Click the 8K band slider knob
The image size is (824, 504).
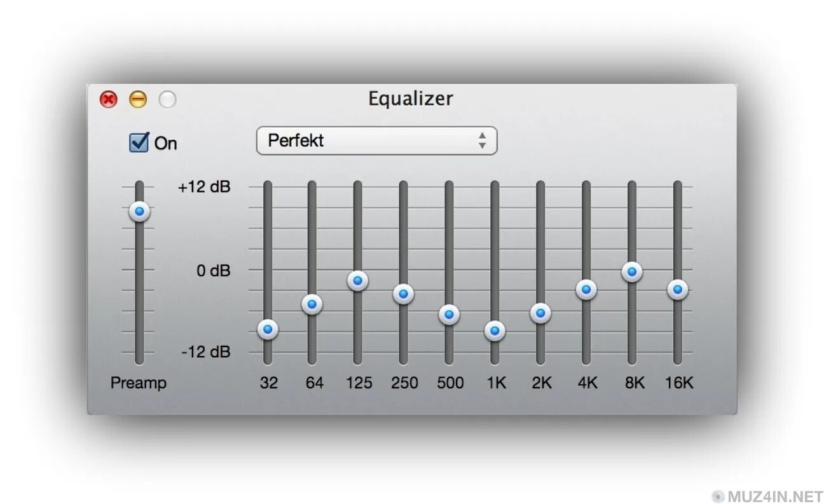tap(632, 272)
